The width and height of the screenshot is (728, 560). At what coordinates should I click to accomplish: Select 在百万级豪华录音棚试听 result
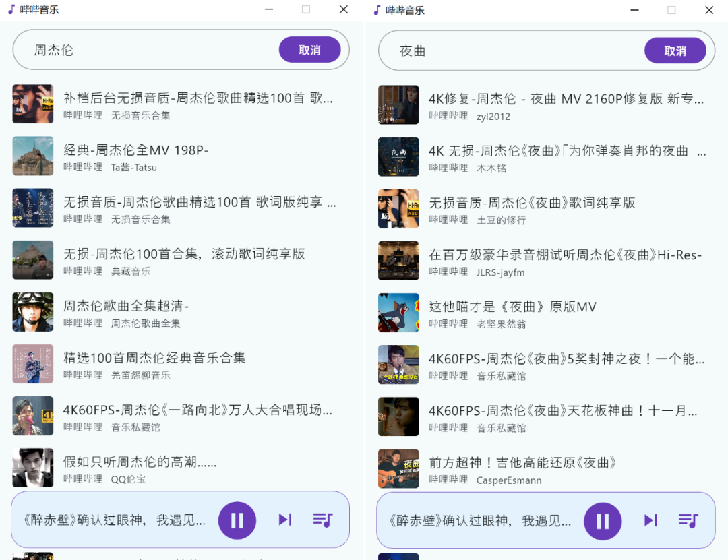point(565,255)
